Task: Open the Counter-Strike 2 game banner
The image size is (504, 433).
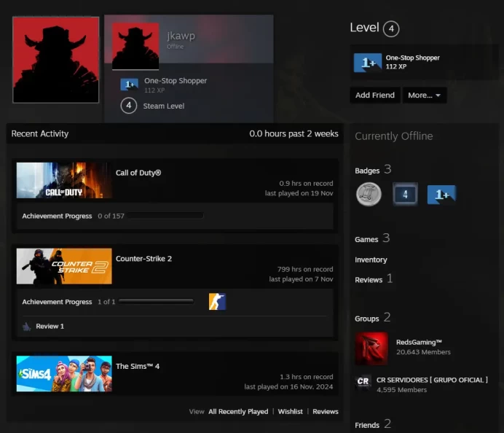Action: 64,266
